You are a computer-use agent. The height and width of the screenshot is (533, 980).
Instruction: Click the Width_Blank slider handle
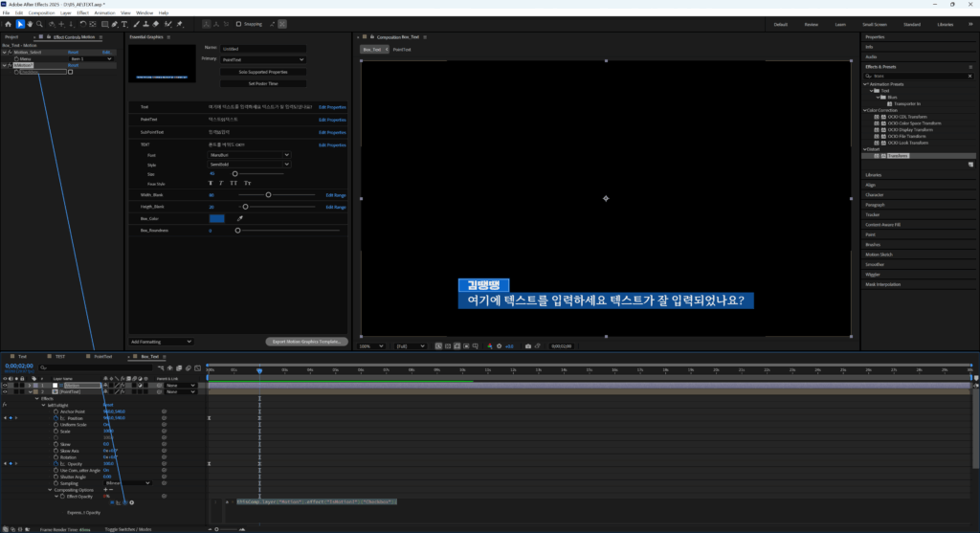pyautogui.click(x=268, y=195)
